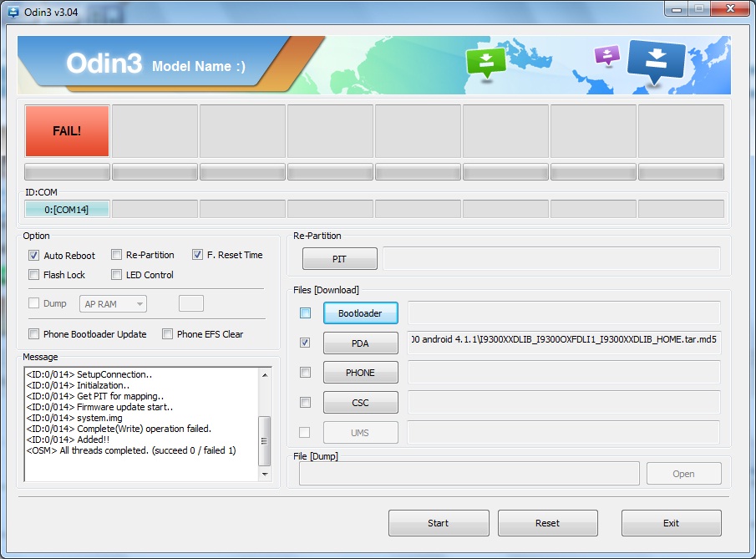Screen dimensions: 756x559
Task: Click the UMS checkbox
Action: point(305,432)
